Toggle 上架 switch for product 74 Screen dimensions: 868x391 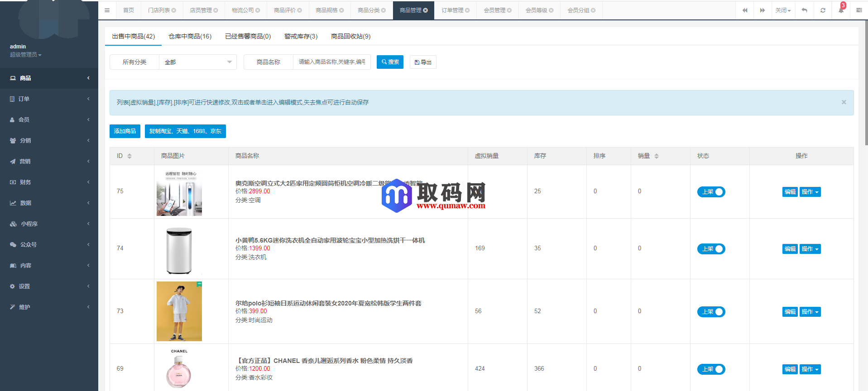[x=711, y=249]
